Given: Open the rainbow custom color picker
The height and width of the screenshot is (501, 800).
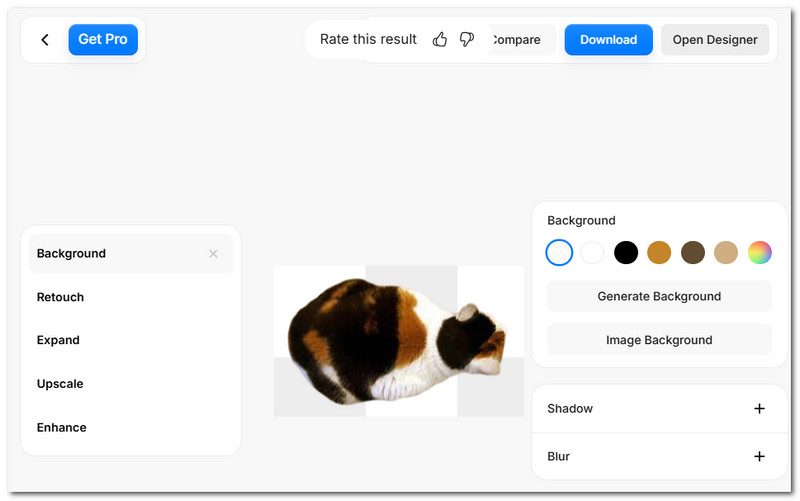Looking at the screenshot, I should coord(760,253).
